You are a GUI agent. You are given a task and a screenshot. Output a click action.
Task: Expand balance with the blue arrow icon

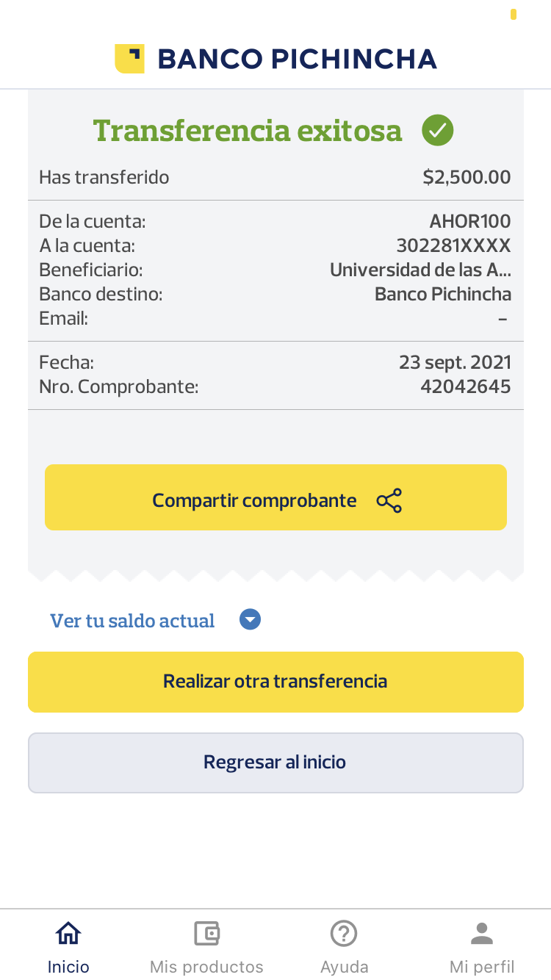pyautogui.click(x=251, y=620)
